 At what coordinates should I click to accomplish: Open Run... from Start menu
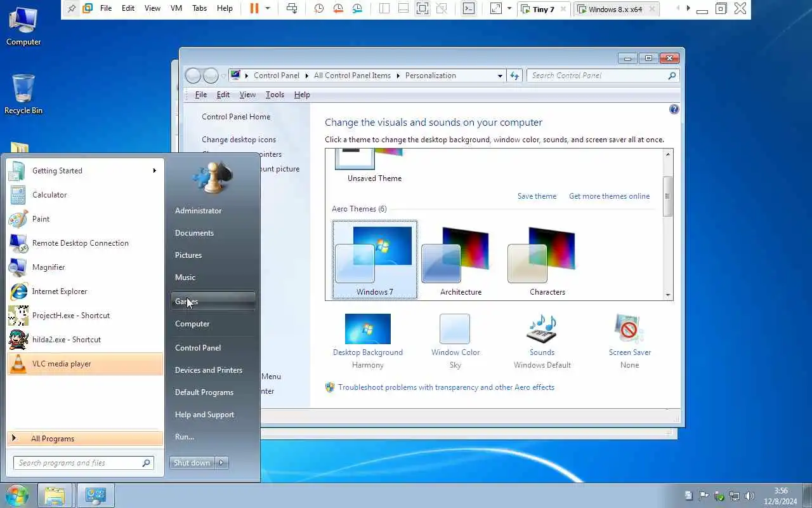213,437
